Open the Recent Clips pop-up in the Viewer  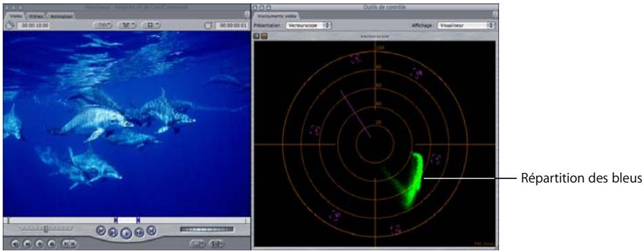198,244
